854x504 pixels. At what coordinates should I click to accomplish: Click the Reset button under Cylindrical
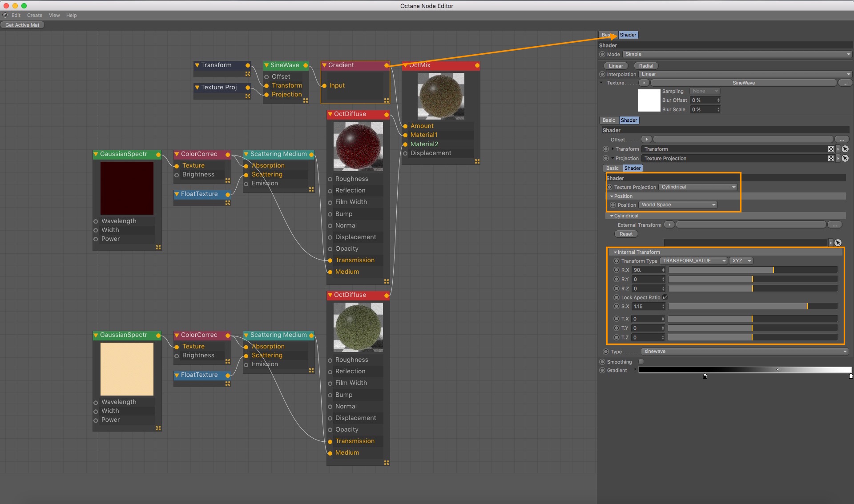coord(625,234)
